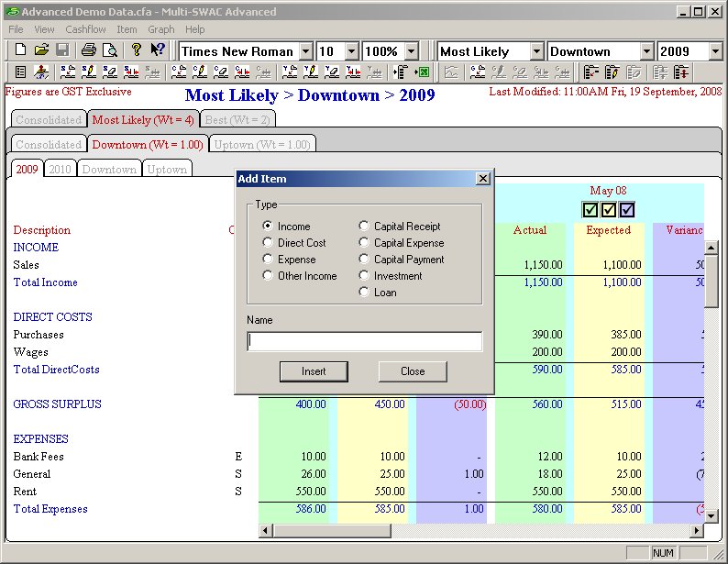
Task: Click the Name text field
Action: click(364, 341)
